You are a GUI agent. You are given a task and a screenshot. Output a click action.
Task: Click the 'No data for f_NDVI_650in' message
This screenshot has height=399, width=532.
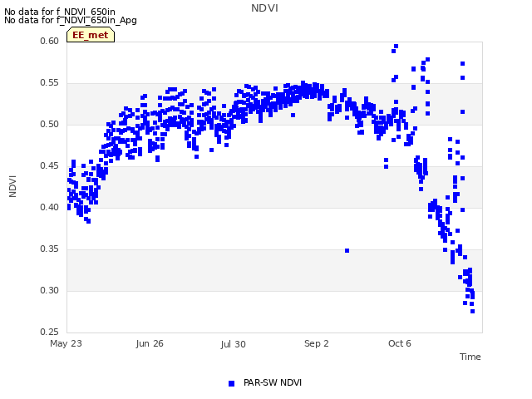click(60, 12)
